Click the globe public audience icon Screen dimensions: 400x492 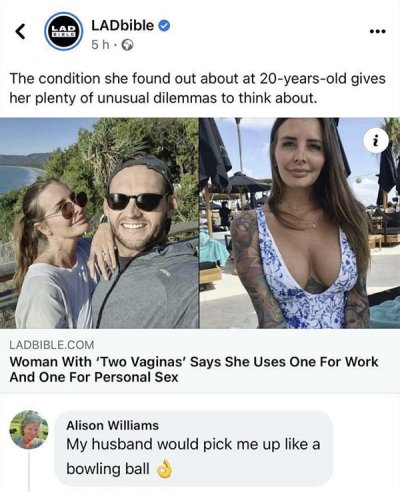pyautogui.click(x=127, y=45)
